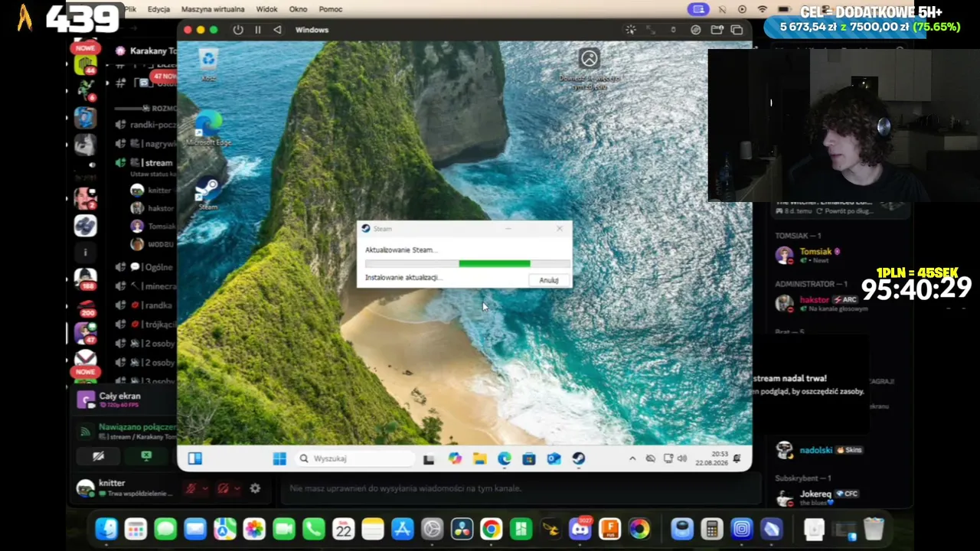The image size is (980, 551).
Task: Open the Maszyna wirtualna menu
Action: pyautogui.click(x=213, y=9)
